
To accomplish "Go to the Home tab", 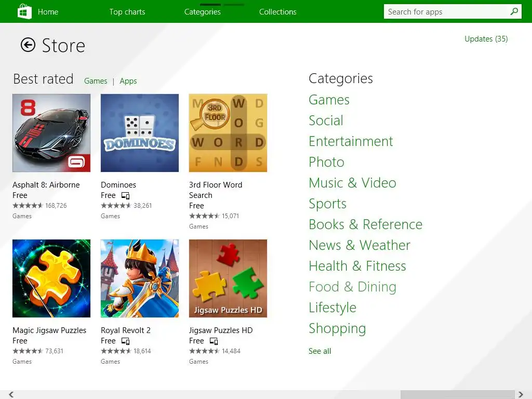I will pyautogui.click(x=48, y=12).
